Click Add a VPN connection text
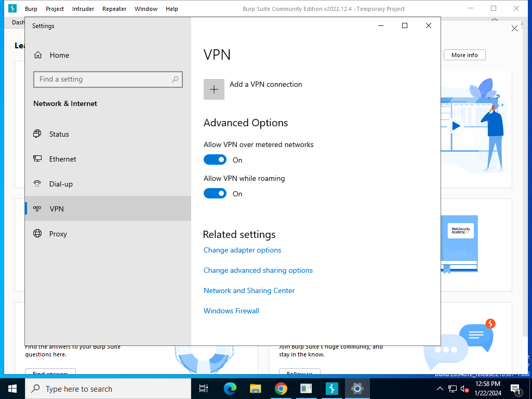 click(x=265, y=84)
